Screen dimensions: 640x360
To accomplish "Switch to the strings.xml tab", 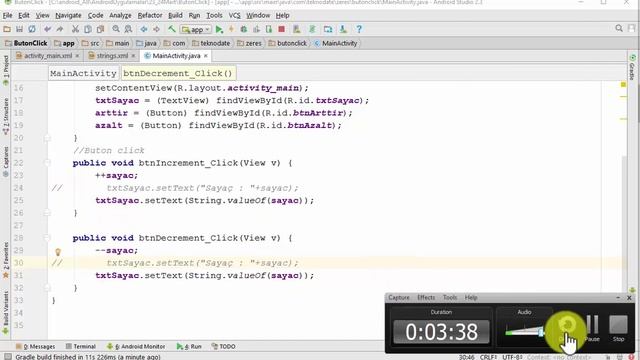I will click(x=111, y=56).
